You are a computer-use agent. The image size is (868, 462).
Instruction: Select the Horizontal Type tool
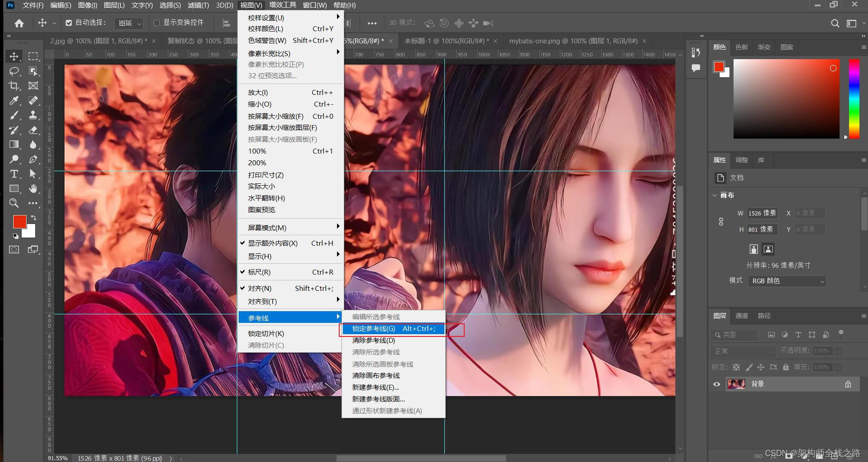click(x=14, y=174)
